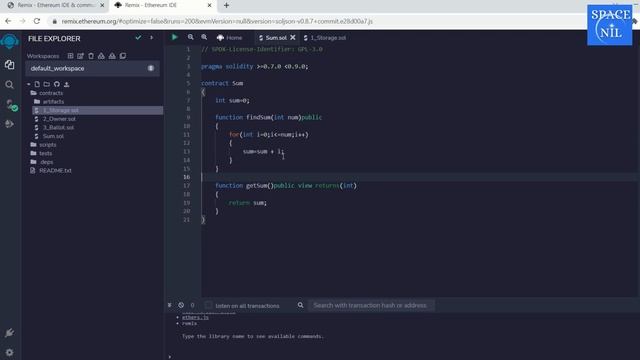The width and height of the screenshot is (640, 360).
Task: Click the File Explorer green checkmark
Action: click(x=138, y=38)
